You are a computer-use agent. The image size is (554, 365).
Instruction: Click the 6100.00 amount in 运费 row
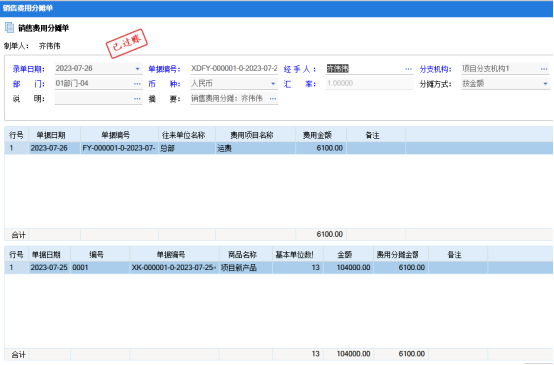click(321, 148)
